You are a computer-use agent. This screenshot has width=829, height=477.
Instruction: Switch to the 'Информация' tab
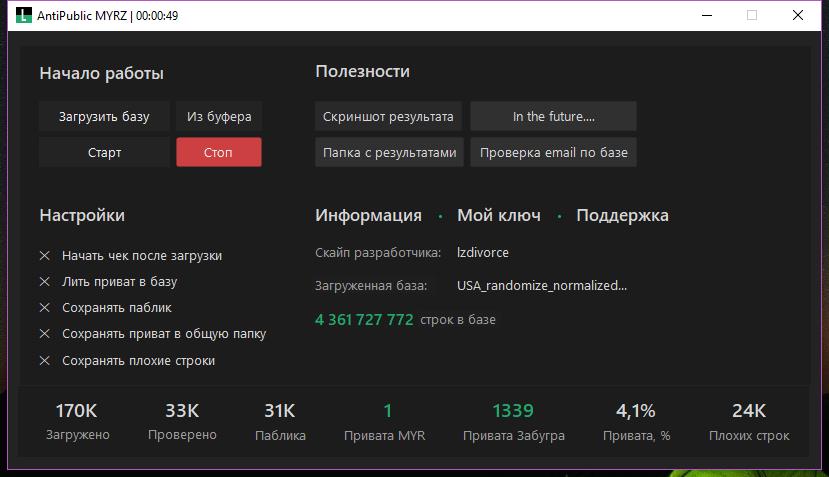pos(368,215)
